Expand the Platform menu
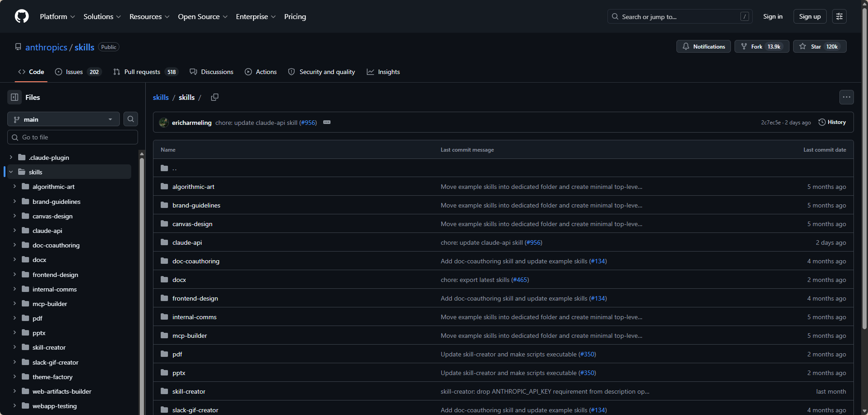This screenshot has width=868, height=415. click(x=57, y=16)
